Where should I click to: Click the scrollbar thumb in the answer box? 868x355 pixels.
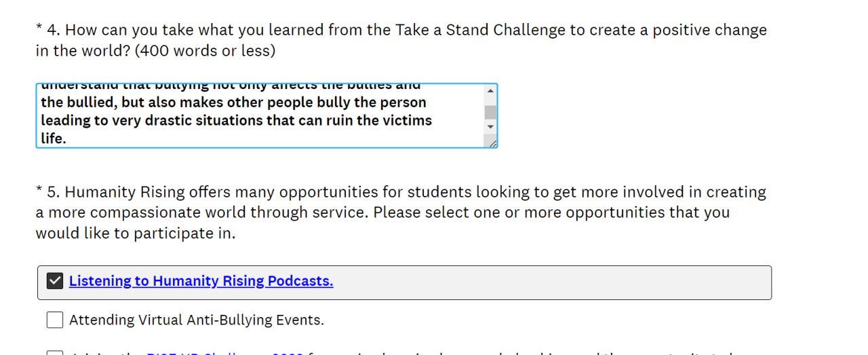[x=490, y=112]
